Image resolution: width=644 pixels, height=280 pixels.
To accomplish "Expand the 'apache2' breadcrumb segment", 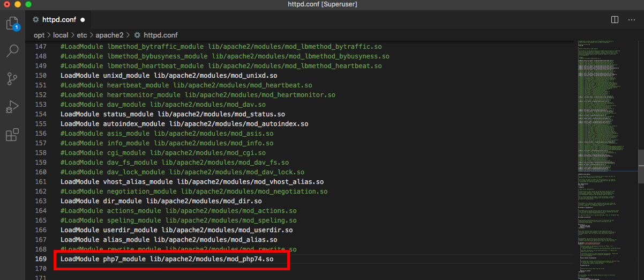I will (x=109, y=35).
